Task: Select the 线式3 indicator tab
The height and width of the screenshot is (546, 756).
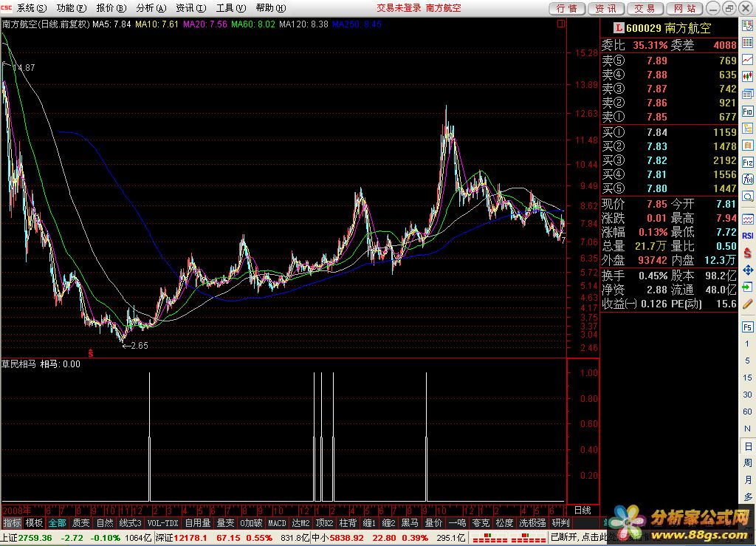Action: (130, 523)
